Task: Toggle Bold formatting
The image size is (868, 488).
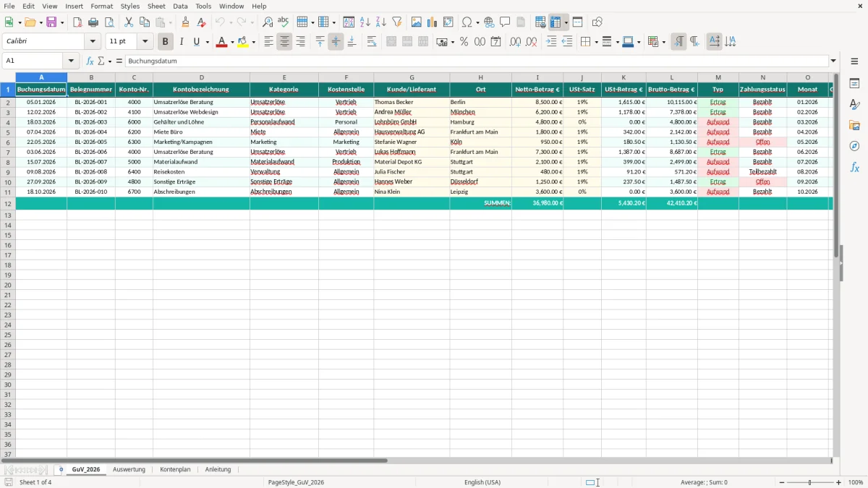Action: tap(165, 42)
